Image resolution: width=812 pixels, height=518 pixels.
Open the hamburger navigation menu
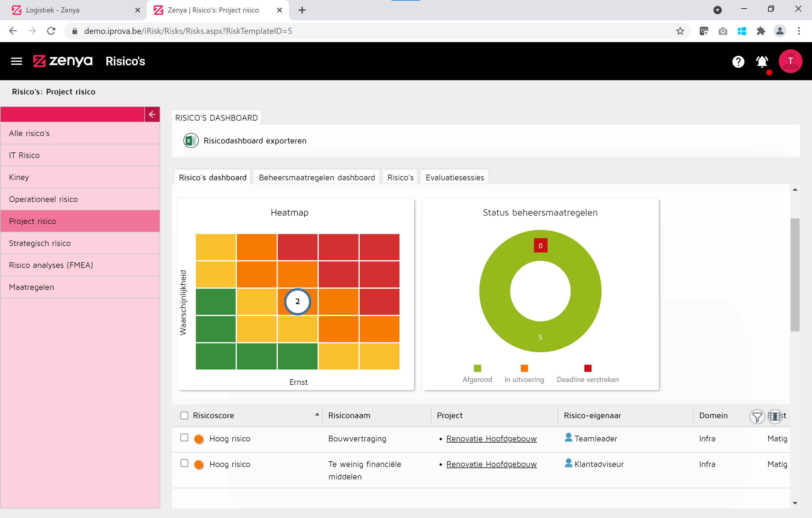point(16,61)
